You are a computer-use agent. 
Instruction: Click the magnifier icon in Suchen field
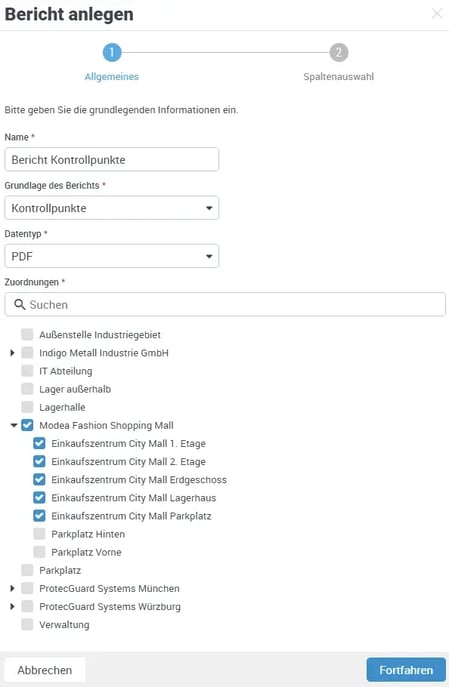click(20, 304)
